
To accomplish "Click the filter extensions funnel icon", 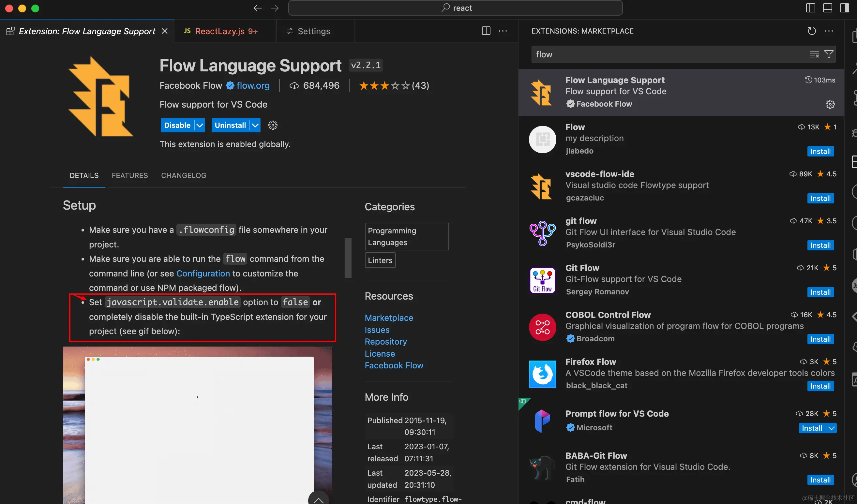I will click(x=829, y=54).
